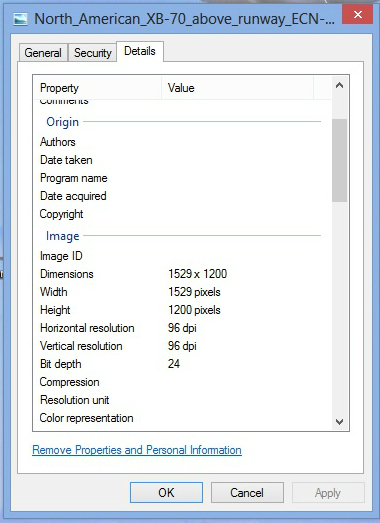
Task: Confirm with the OK button
Action: coord(166,493)
